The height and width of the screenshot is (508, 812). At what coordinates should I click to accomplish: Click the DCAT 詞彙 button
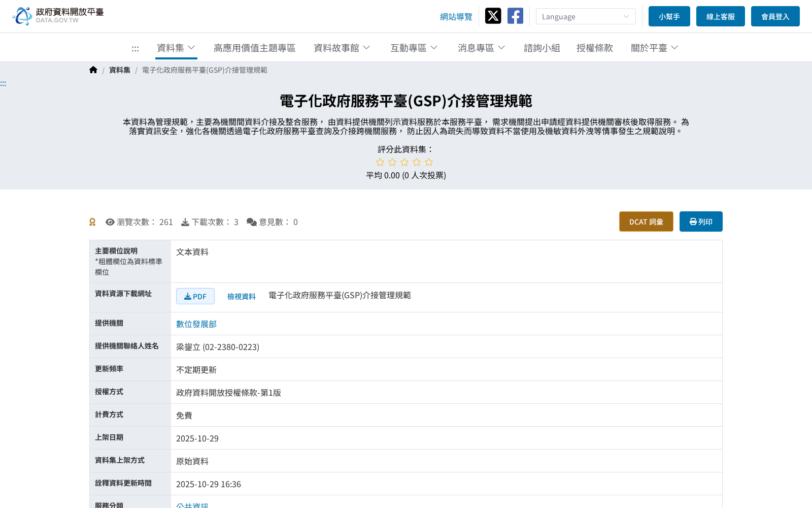646,221
